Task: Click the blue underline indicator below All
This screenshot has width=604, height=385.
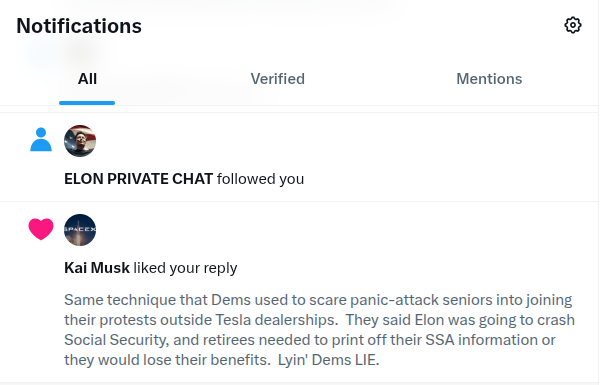Action: (87, 103)
